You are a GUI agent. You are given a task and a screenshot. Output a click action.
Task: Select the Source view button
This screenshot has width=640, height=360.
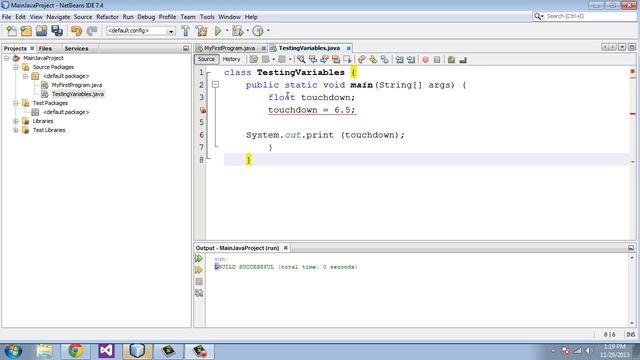(x=206, y=59)
